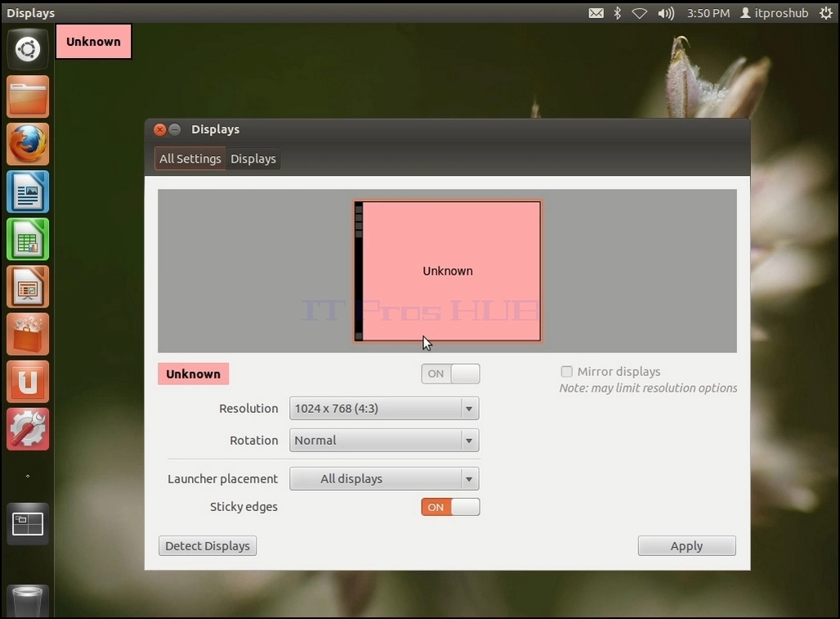Go back to All Settings

click(190, 159)
